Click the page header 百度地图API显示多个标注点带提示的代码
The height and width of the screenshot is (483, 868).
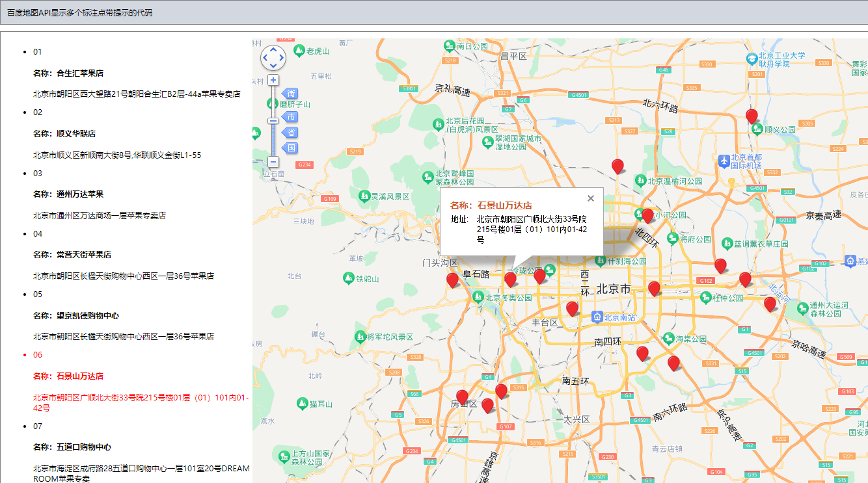pos(80,12)
